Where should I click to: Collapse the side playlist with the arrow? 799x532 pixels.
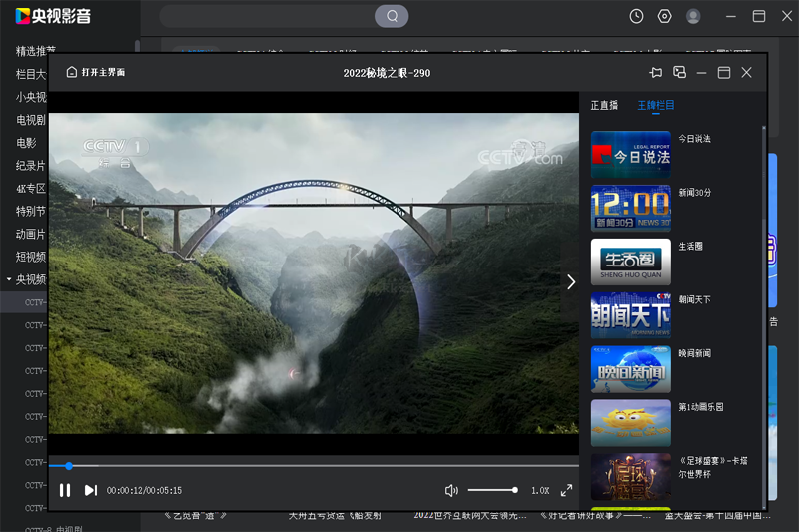point(571,282)
